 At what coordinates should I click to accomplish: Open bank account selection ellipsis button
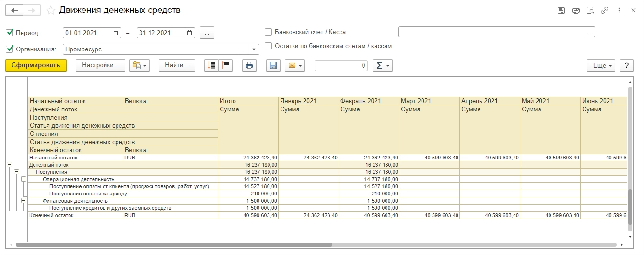[590, 32]
